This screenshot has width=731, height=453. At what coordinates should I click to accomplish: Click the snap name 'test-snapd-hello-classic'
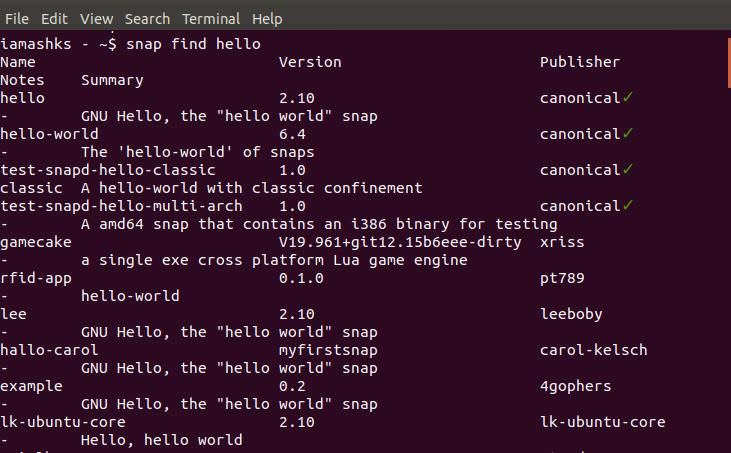click(x=108, y=170)
